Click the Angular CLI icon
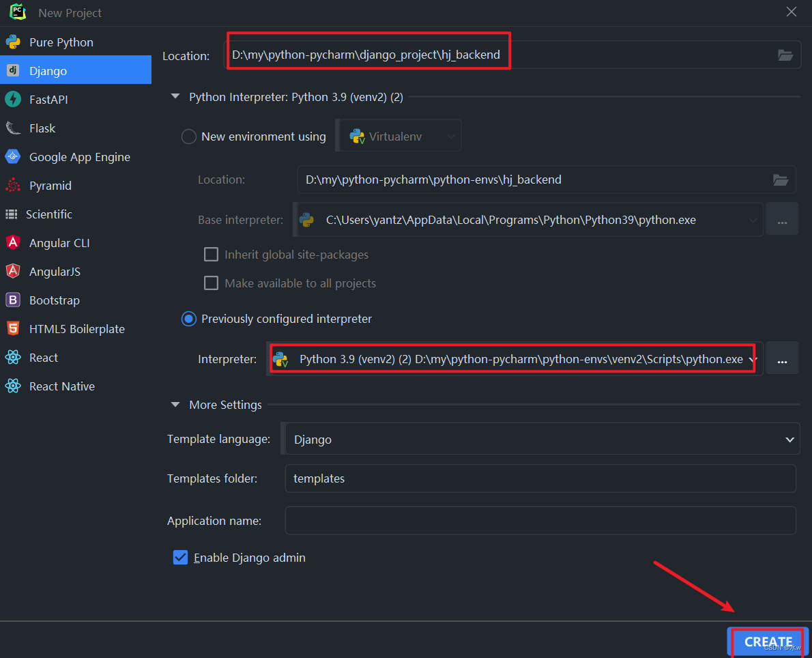812x658 pixels. tap(13, 242)
